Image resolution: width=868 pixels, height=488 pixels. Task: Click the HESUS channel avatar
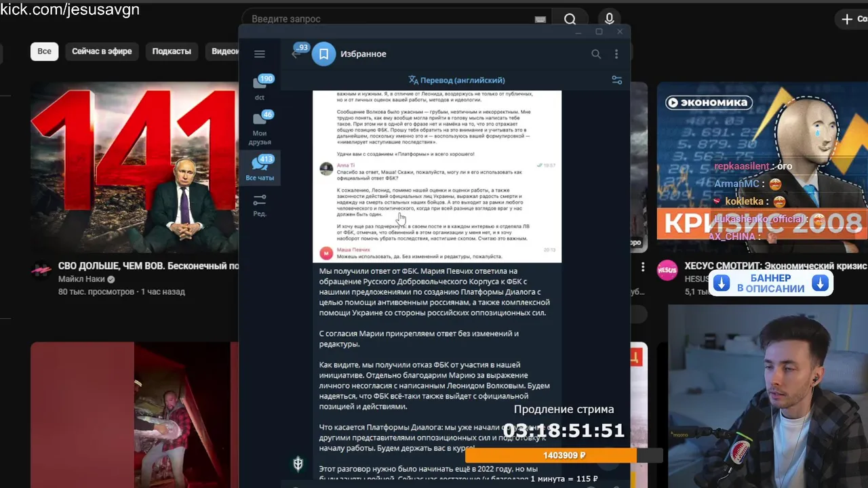click(667, 270)
